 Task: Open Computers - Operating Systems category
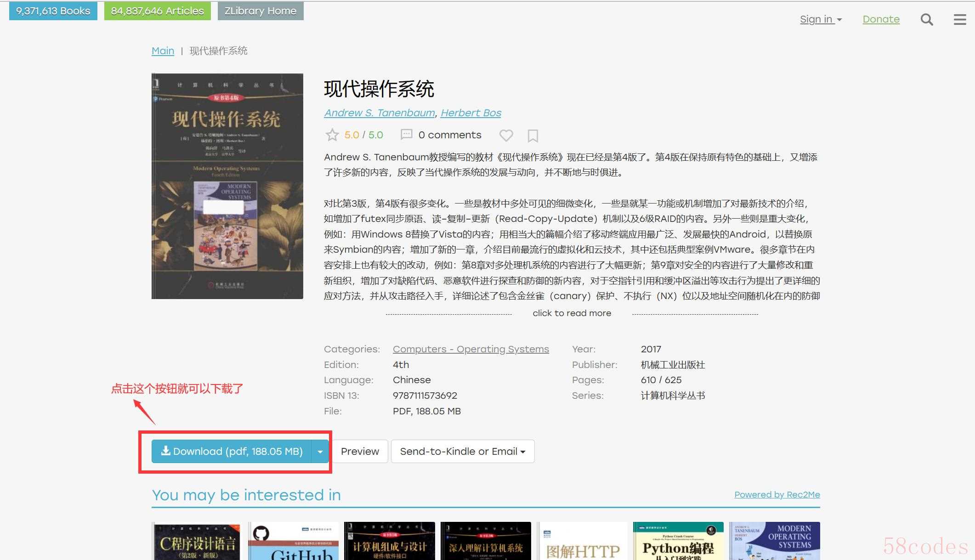click(x=471, y=349)
